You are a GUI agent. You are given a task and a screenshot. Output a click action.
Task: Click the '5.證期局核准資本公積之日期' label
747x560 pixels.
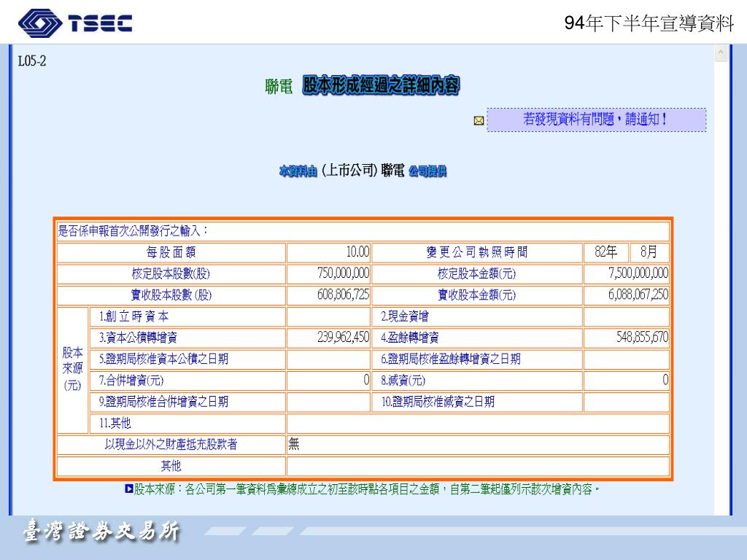163,359
